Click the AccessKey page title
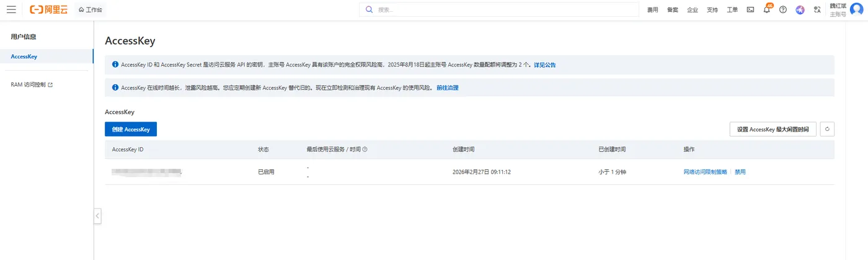The width and height of the screenshot is (868, 260). click(130, 41)
